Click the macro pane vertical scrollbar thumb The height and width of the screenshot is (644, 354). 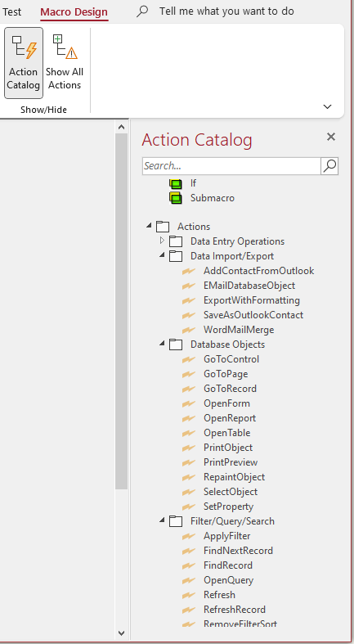pos(122,311)
